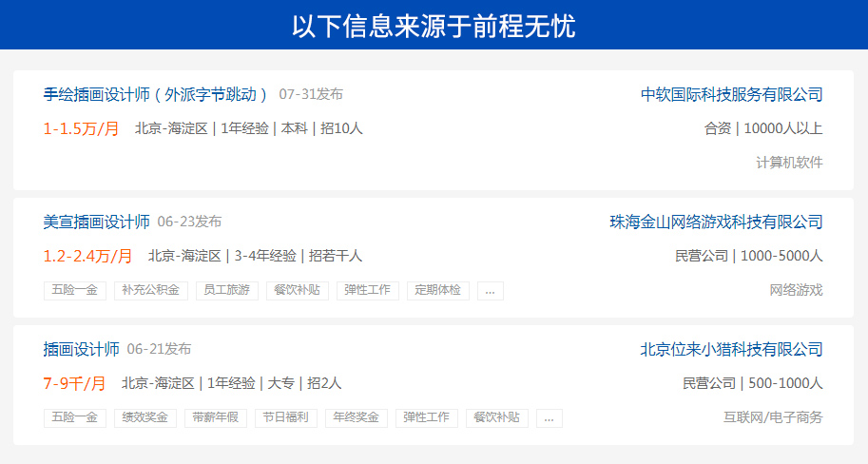Select the 定期体检 benefit tag
The height and width of the screenshot is (464, 868).
tap(438, 291)
